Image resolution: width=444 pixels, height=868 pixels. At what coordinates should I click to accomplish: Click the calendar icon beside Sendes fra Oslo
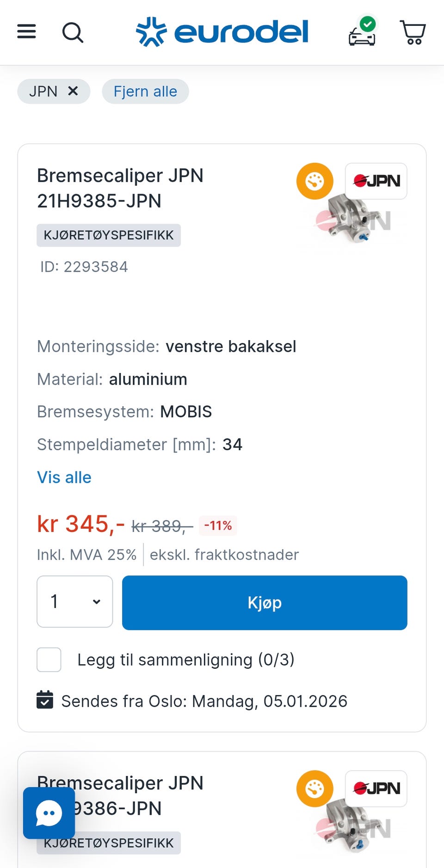pos(45,700)
